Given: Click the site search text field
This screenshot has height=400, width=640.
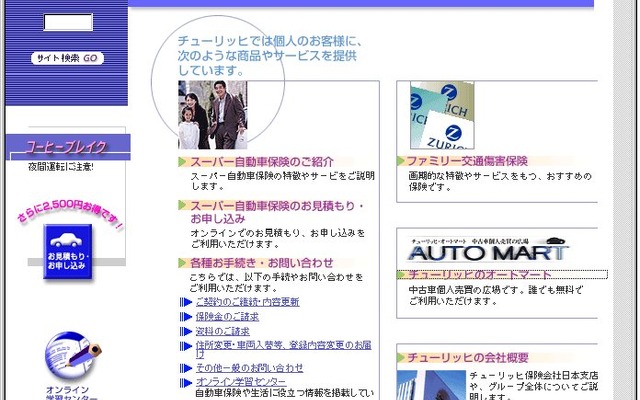Looking at the screenshot, I should [68, 22].
